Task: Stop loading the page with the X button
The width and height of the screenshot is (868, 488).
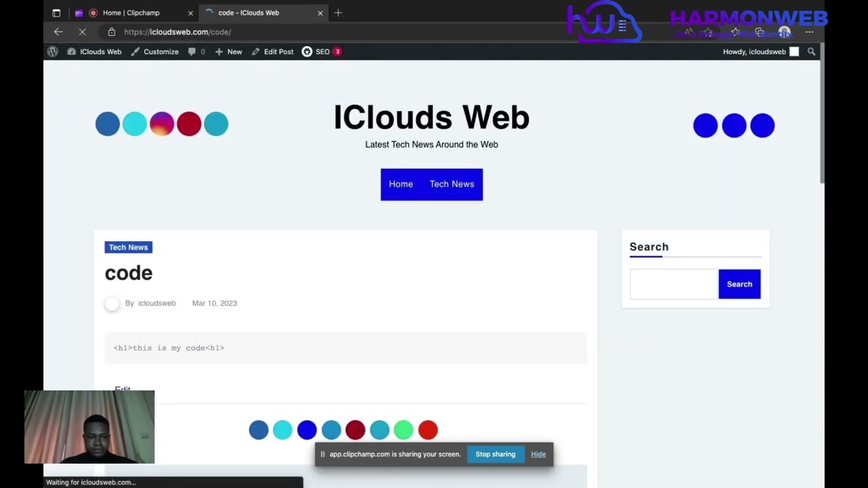Action: coord(82,32)
